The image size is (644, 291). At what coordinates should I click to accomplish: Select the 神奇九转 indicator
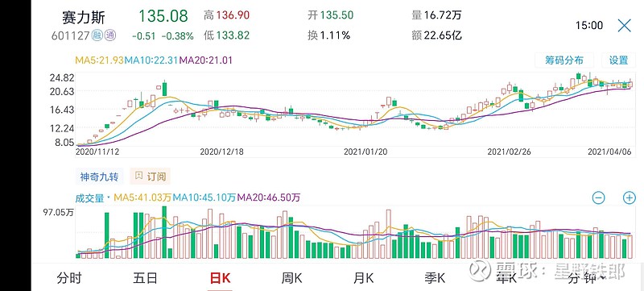pyautogui.click(x=99, y=177)
